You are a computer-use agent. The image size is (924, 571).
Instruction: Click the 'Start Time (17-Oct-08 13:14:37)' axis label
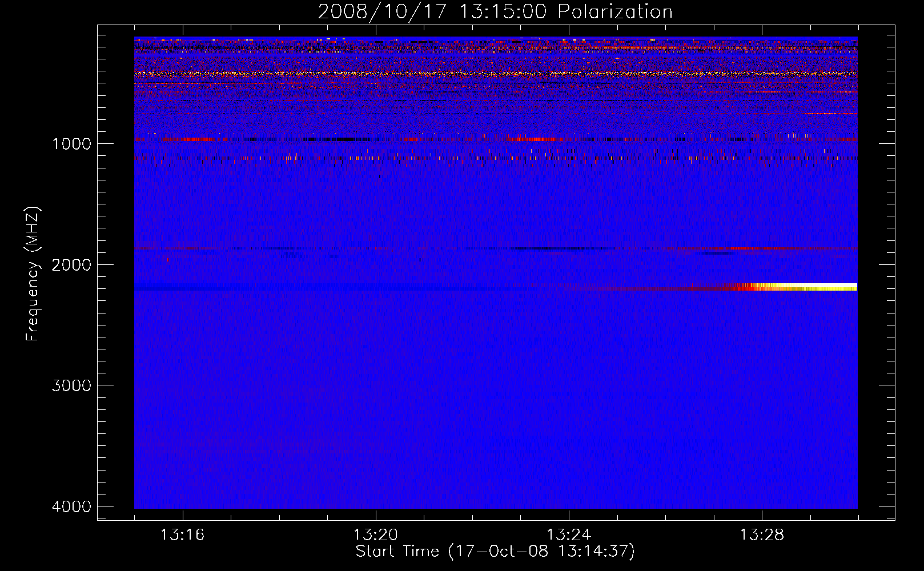tap(495, 552)
